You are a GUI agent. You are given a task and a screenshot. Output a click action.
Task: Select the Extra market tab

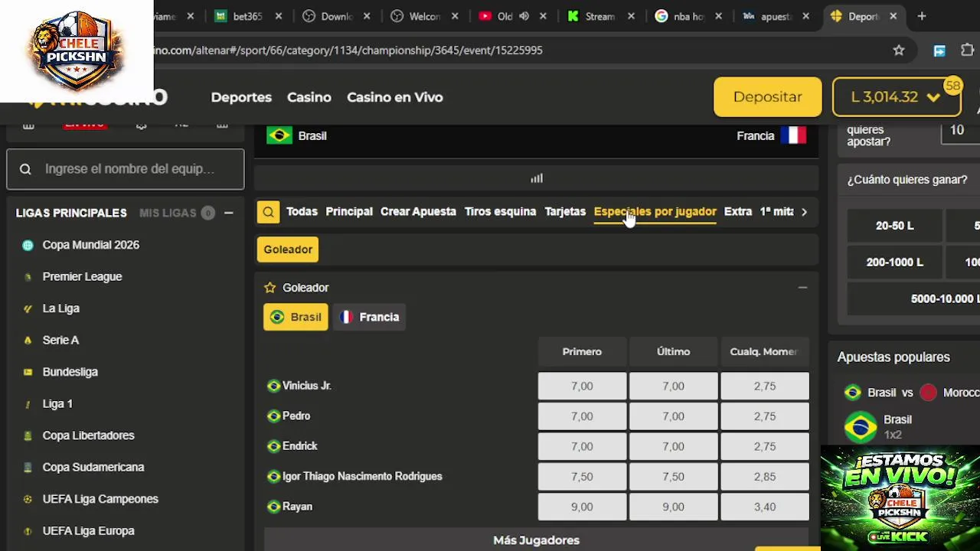(738, 212)
